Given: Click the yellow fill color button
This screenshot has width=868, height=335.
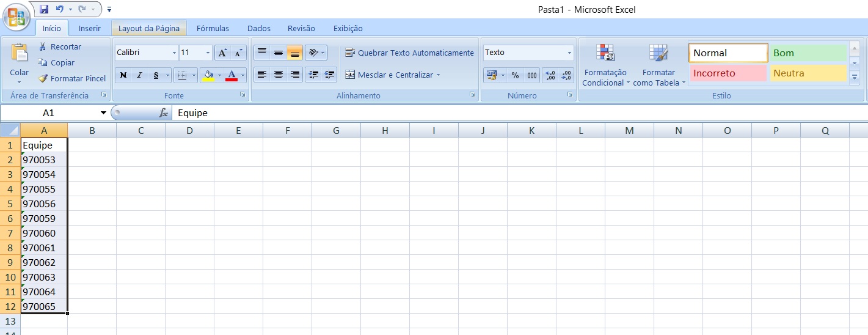Looking at the screenshot, I should click(208, 75).
